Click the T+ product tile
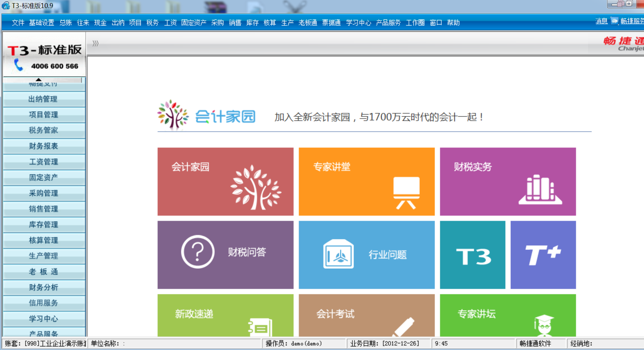 (x=543, y=255)
